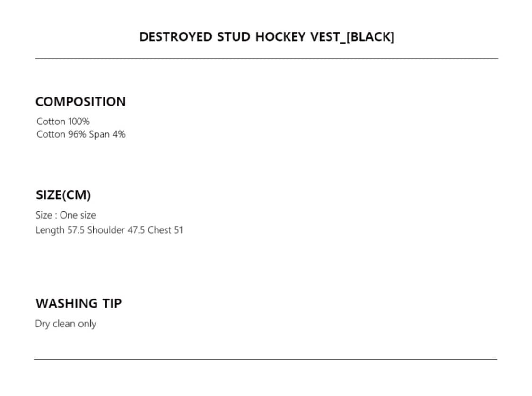Select the "Dry clean only" text

point(66,324)
